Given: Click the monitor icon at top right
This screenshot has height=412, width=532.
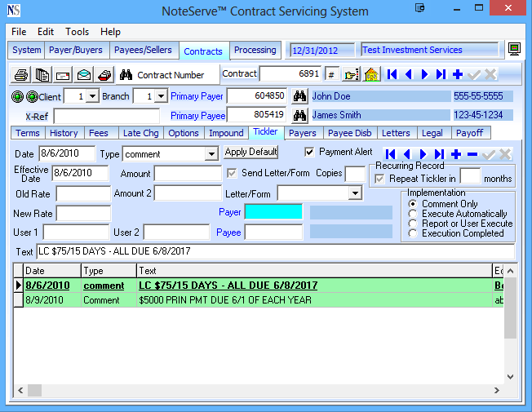Looking at the screenshot, I should [514, 50].
